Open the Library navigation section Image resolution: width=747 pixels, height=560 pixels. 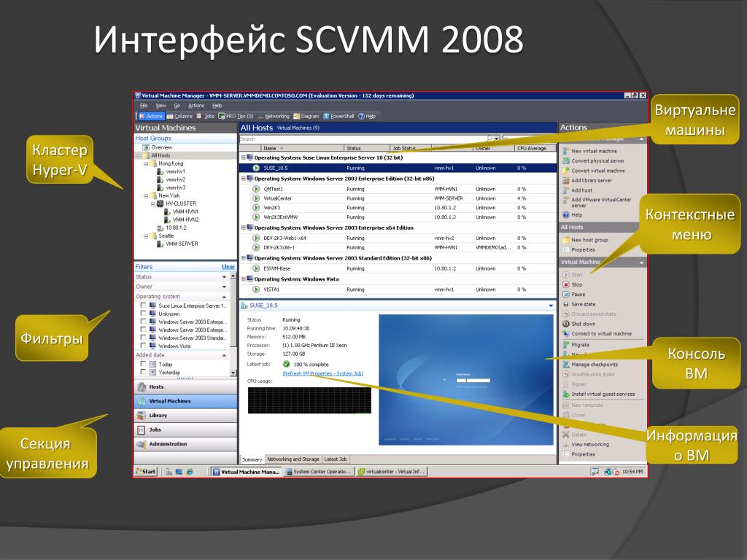[185, 416]
